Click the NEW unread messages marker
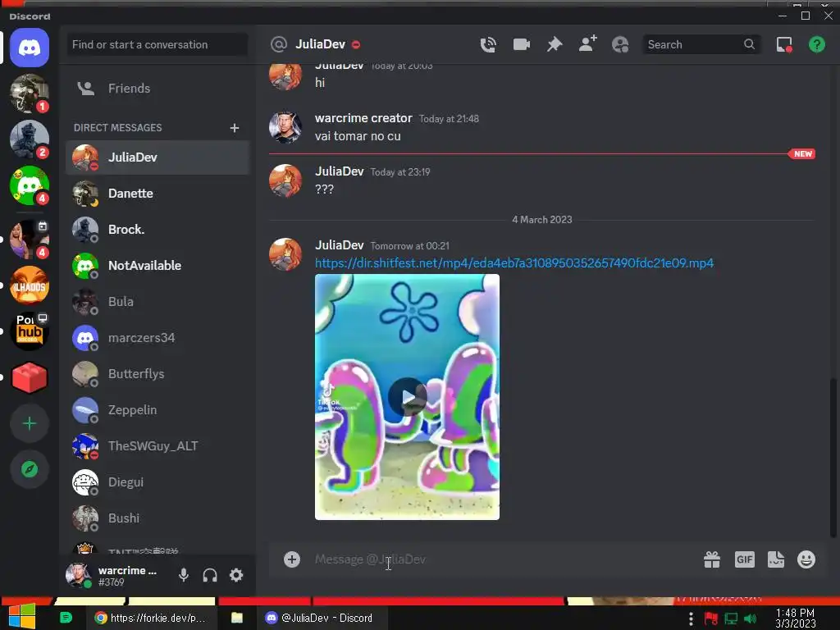Image resolution: width=840 pixels, height=630 pixels. point(802,154)
